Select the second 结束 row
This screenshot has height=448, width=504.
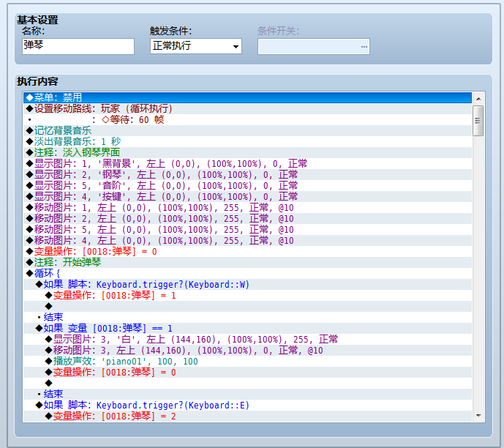coord(247,394)
